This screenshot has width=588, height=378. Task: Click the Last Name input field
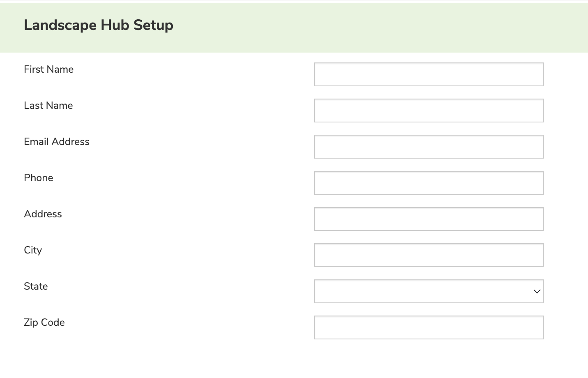[x=429, y=110]
